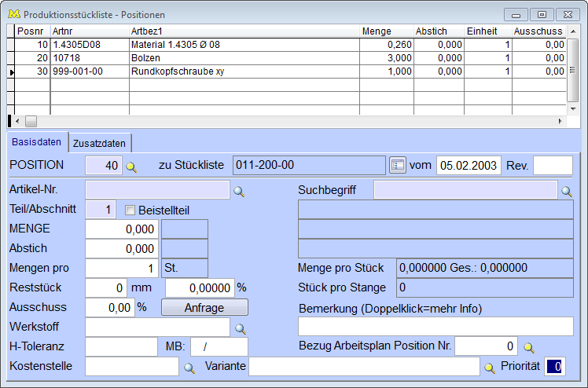Click the Suchbegriff search magnifier icon

566,190
